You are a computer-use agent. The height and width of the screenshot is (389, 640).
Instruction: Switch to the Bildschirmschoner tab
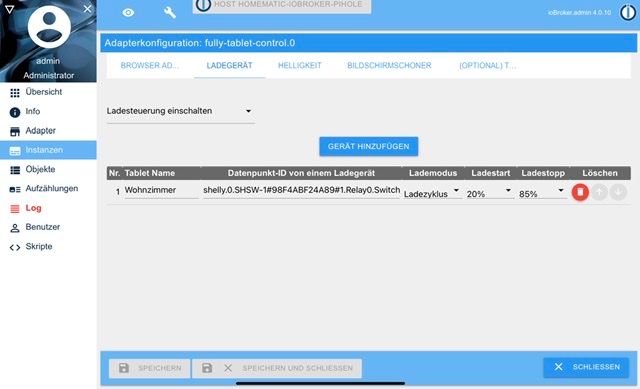(389, 65)
